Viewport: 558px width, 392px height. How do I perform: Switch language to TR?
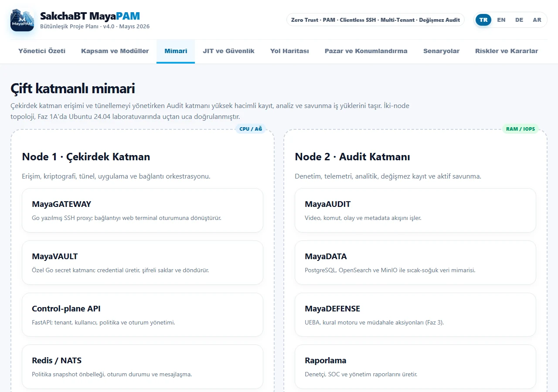483,20
